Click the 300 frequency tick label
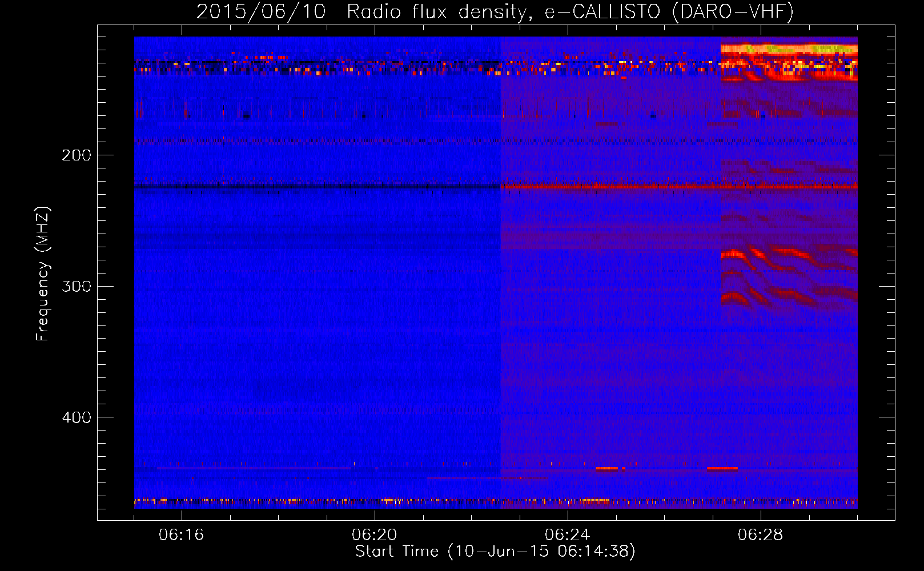This screenshot has height=571, width=924. coord(77,286)
